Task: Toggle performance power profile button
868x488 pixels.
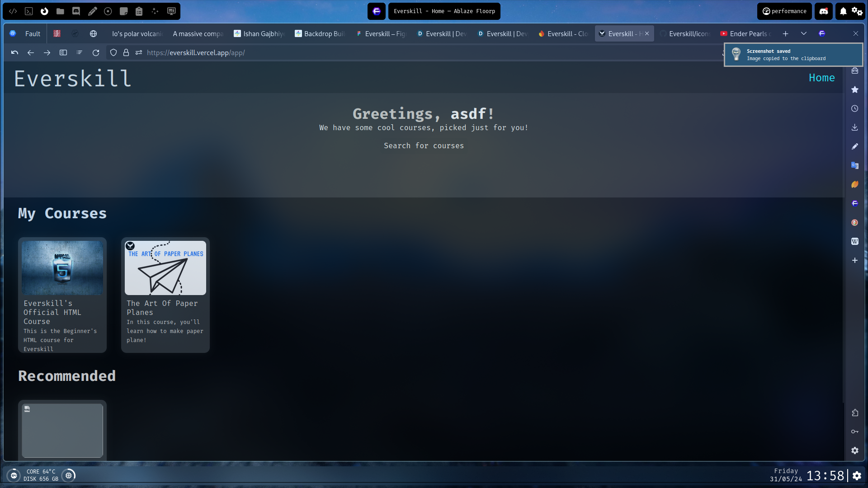Action: coord(784,11)
